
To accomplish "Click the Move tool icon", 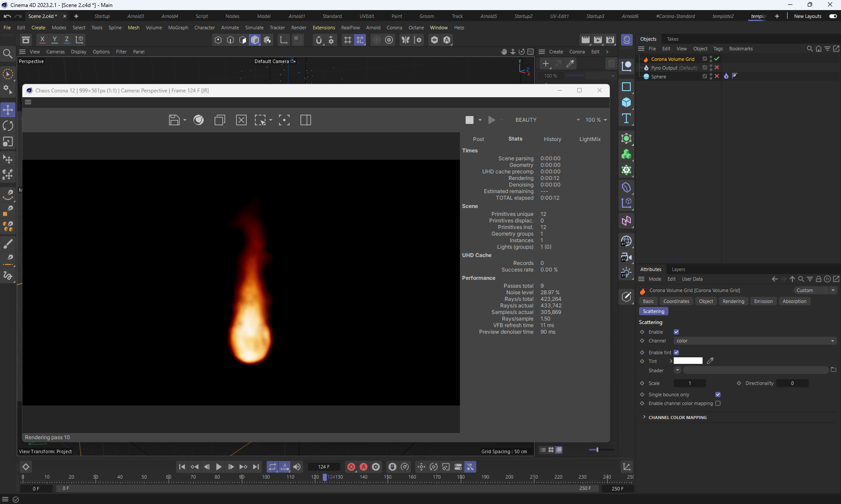I will point(8,109).
